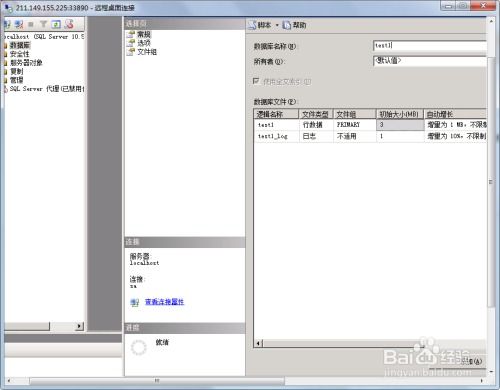The height and width of the screenshot is (390, 500).
Task: Select the 安全性 folder in Object Explorer
Action: click(19, 54)
